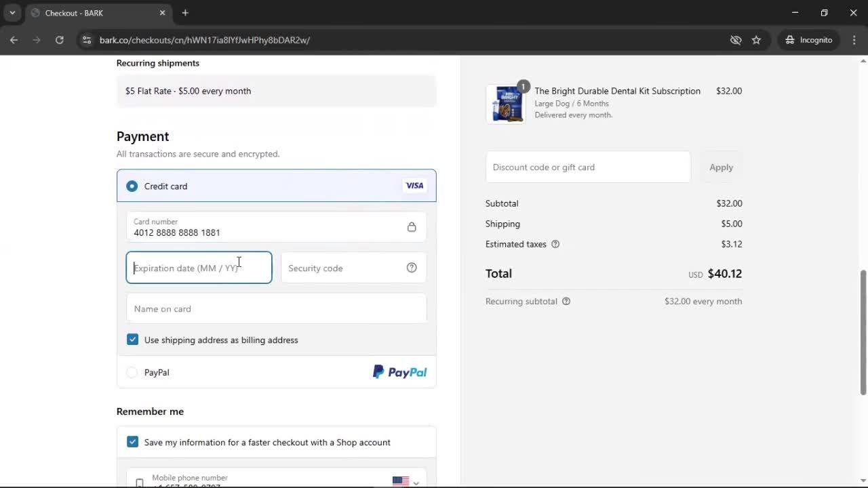Click the Apply discount button
868x488 pixels.
(x=721, y=167)
